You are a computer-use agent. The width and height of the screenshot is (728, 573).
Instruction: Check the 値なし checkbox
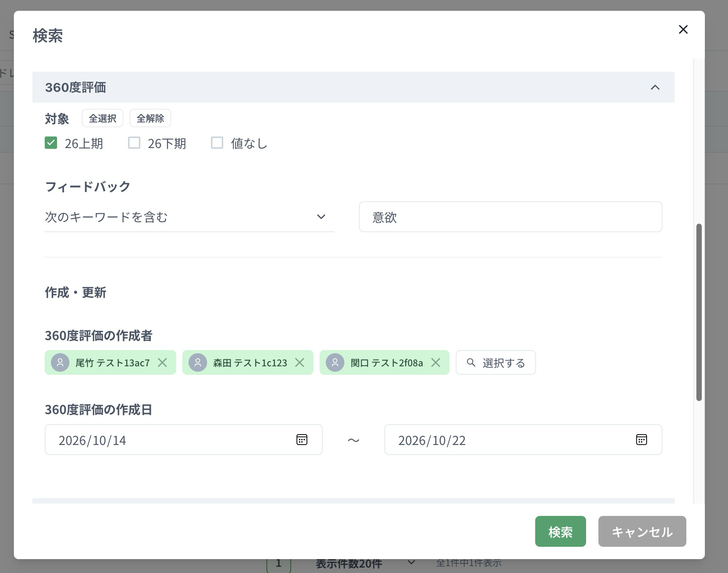tap(217, 143)
